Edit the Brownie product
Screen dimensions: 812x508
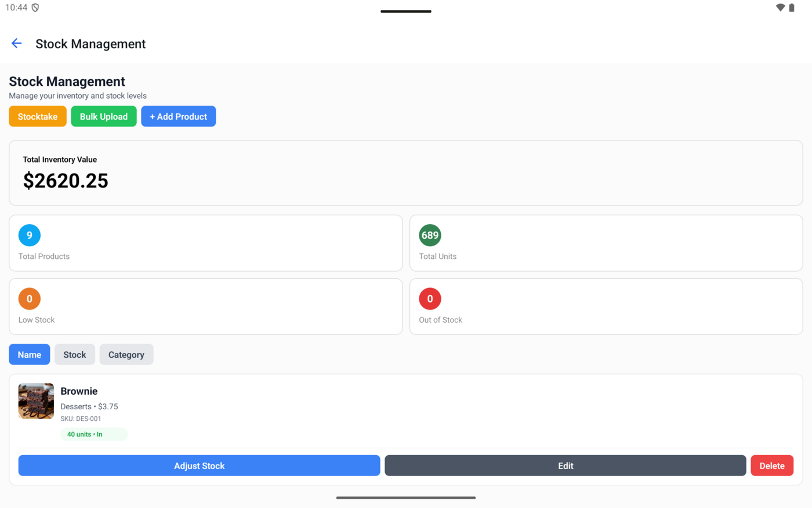[x=565, y=466]
